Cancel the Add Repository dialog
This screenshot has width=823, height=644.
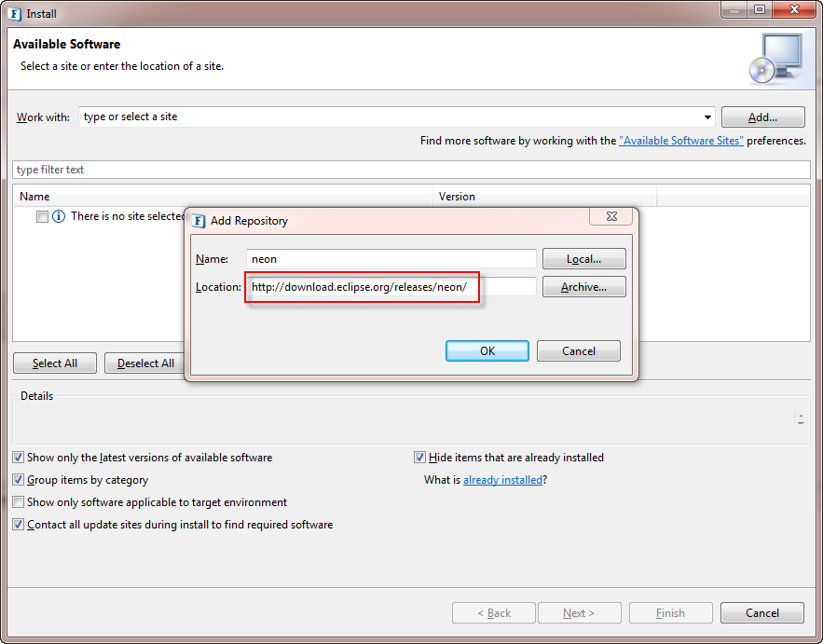[x=579, y=351]
